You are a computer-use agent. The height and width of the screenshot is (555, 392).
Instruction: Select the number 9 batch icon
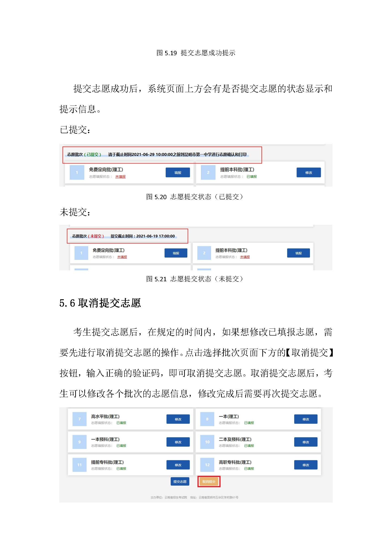[x=80, y=442]
